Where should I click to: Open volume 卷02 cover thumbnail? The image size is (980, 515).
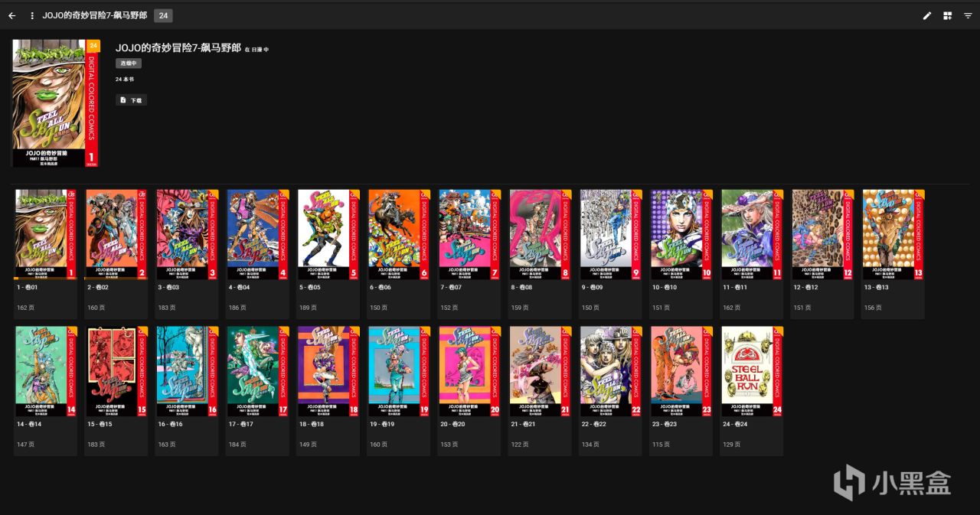tap(116, 234)
